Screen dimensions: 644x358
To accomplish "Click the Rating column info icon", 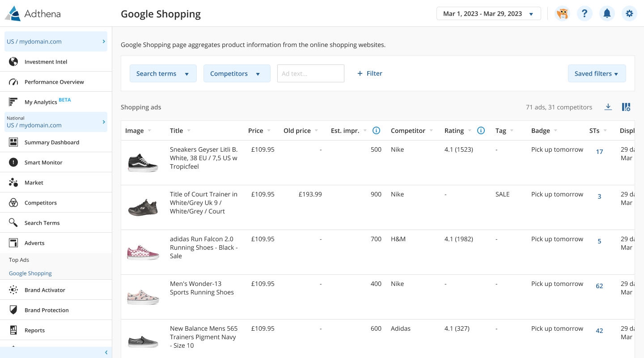I will (481, 131).
